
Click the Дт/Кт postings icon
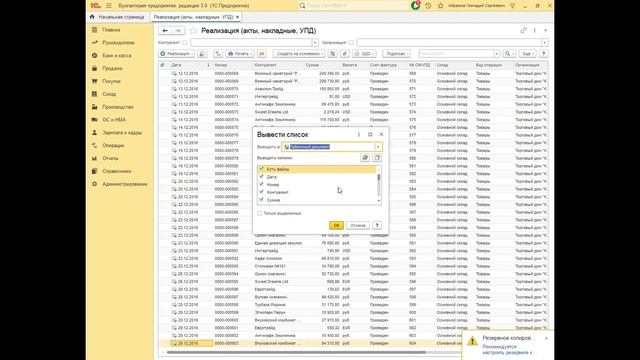click(x=218, y=53)
